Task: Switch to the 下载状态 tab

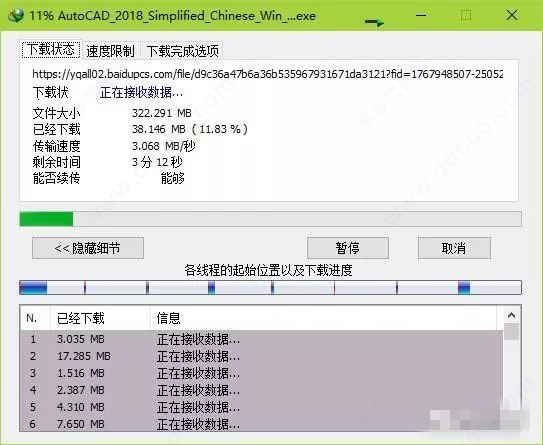Action: [x=51, y=50]
